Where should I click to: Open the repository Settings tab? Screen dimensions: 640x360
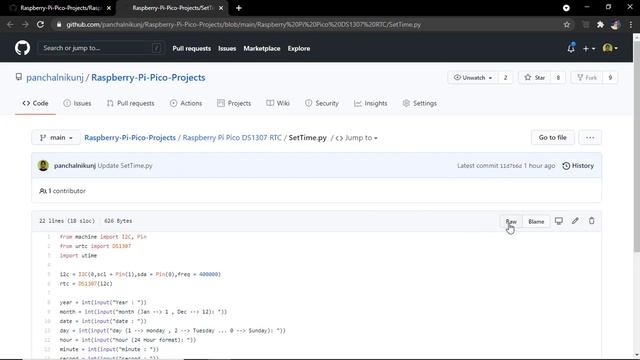coord(420,103)
